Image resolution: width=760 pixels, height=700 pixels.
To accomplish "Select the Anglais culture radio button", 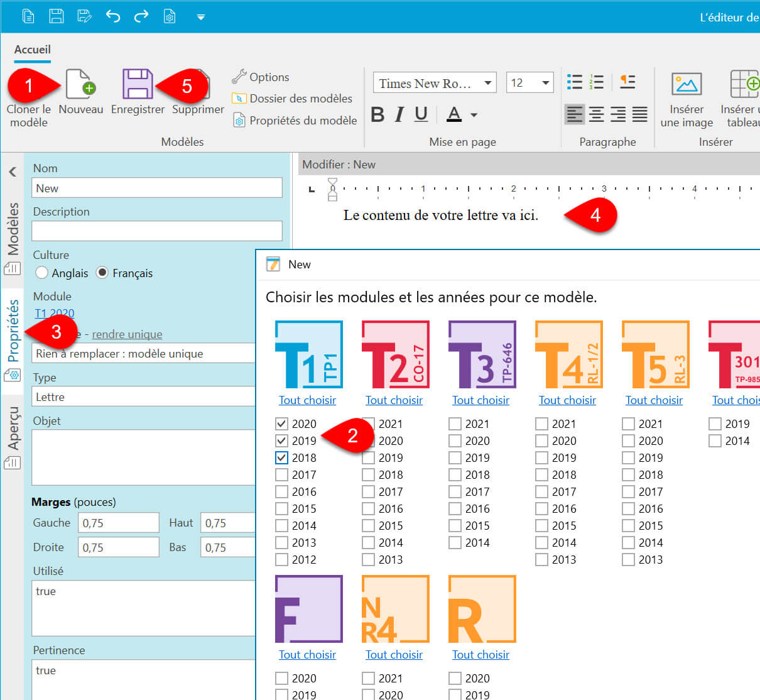I will [41, 273].
